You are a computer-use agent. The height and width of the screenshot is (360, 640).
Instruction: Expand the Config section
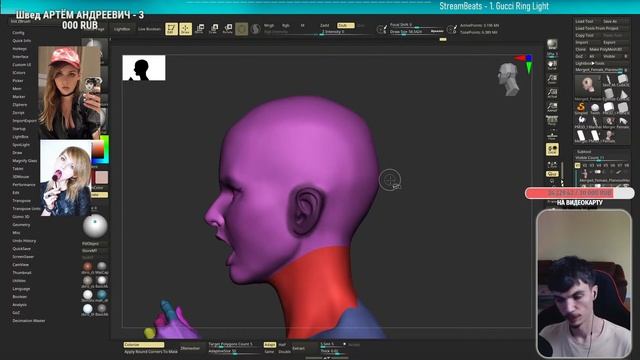18,33
